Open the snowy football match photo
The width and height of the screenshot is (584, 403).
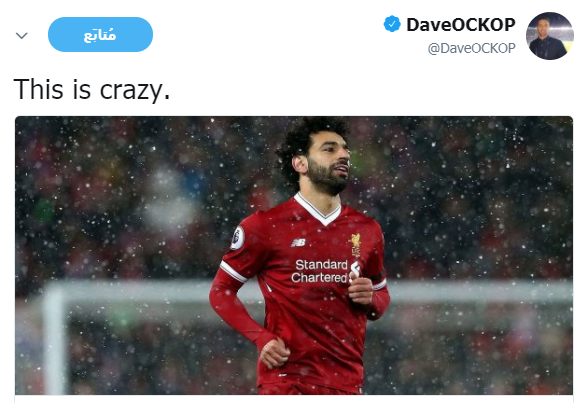pyautogui.click(x=294, y=256)
